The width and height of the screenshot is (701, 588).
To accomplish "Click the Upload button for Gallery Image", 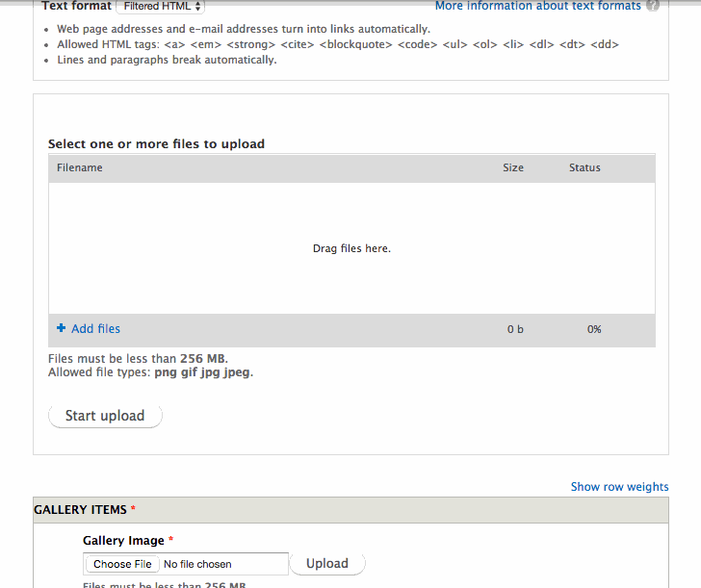I will [x=327, y=563].
